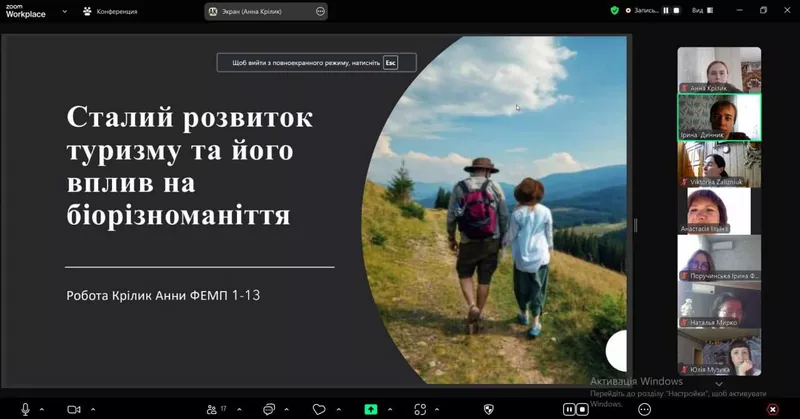Image resolution: width=800 pixels, height=419 pixels.
Task: Show more participants with the down chevron
Action: tap(719, 384)
